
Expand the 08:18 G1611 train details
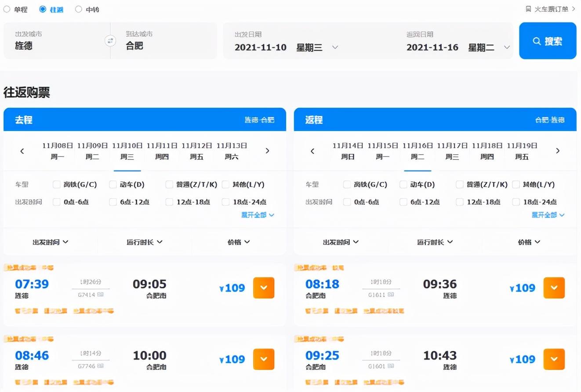[x=554, y=288]
